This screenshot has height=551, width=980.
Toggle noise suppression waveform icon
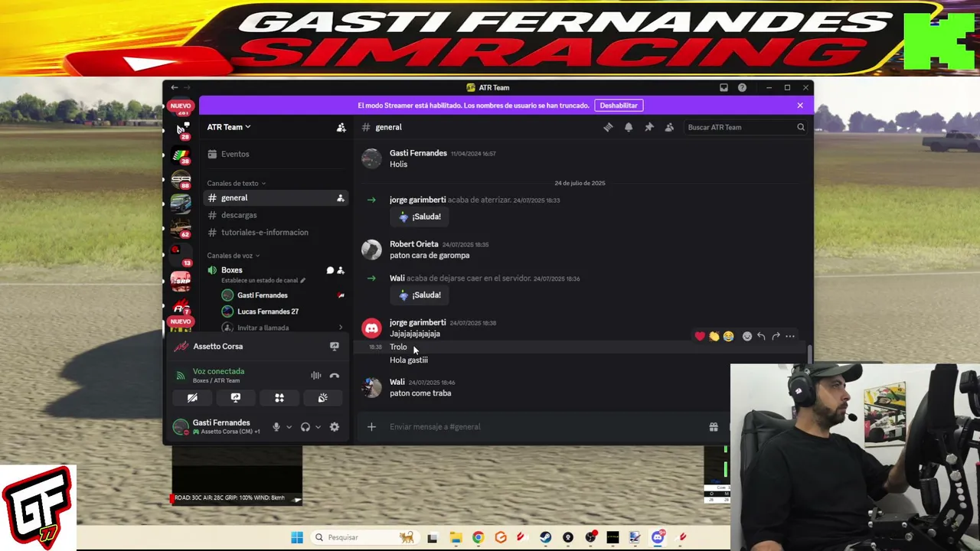click(315, 376)
